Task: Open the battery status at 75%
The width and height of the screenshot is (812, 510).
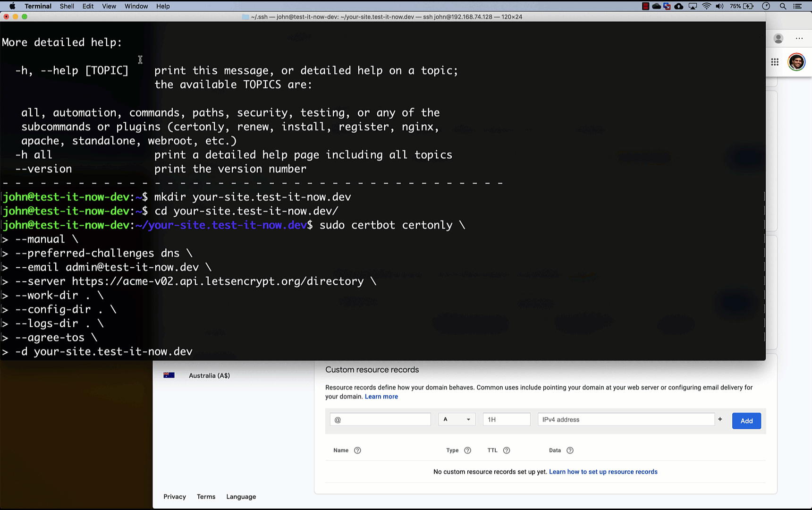Action: 742,6
